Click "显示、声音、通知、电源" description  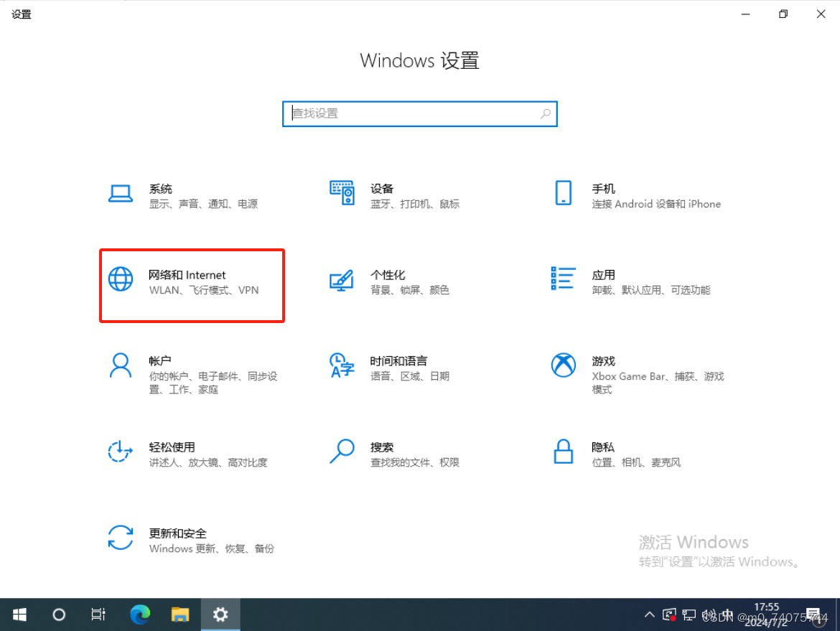point(204,204)
